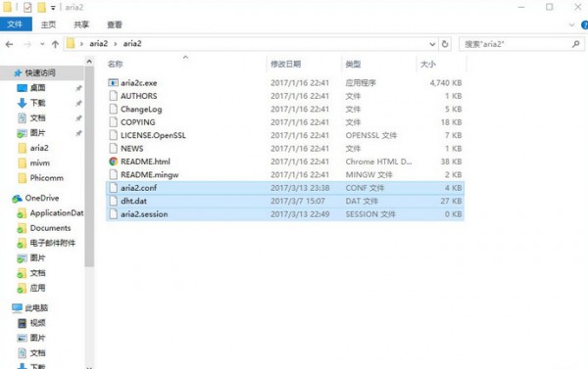
Task: Select the README.mingw file icon
Action: tap(114, 174)
